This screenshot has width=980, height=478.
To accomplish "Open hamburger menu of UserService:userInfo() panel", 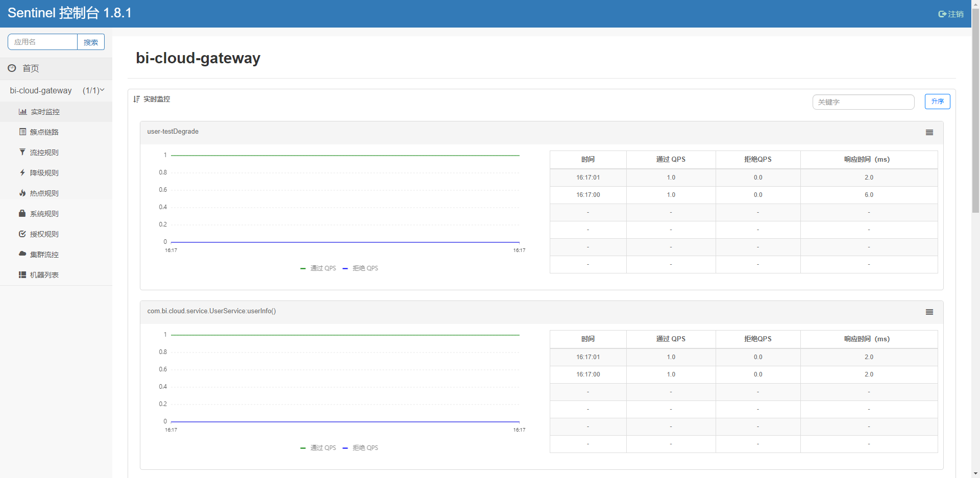I will coord(929,312).
